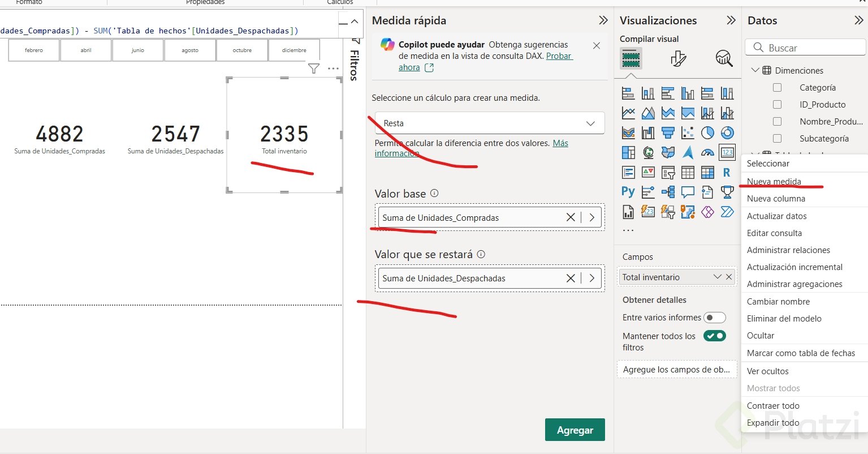Choose the area chart visual
The width and height of the screenshot is (868, 454).
point(648,113)
